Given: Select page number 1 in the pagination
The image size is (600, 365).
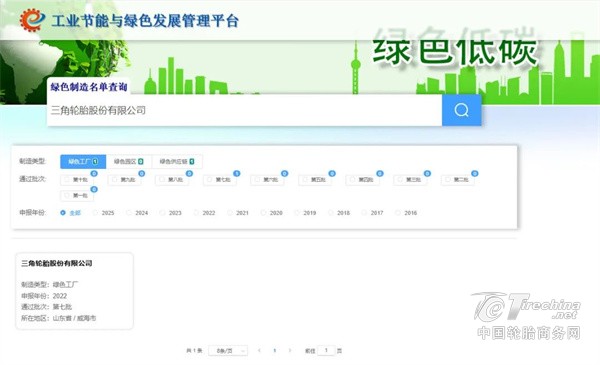Looking at the screenshot, I should click(275, 350).
